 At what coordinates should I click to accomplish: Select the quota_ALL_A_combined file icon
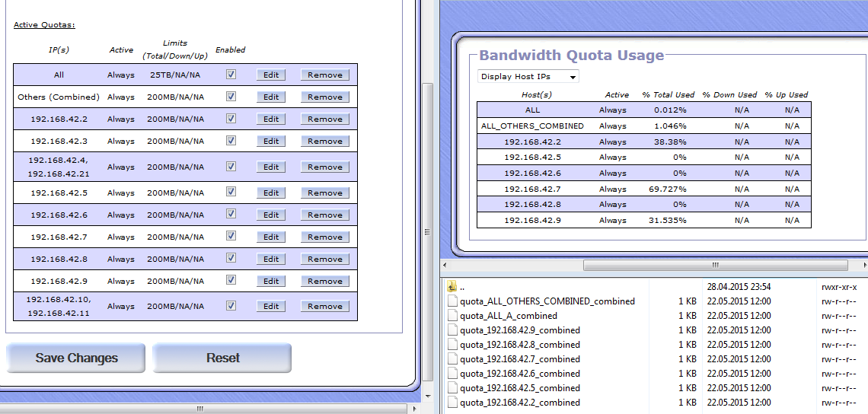click(x=452, y=316)
